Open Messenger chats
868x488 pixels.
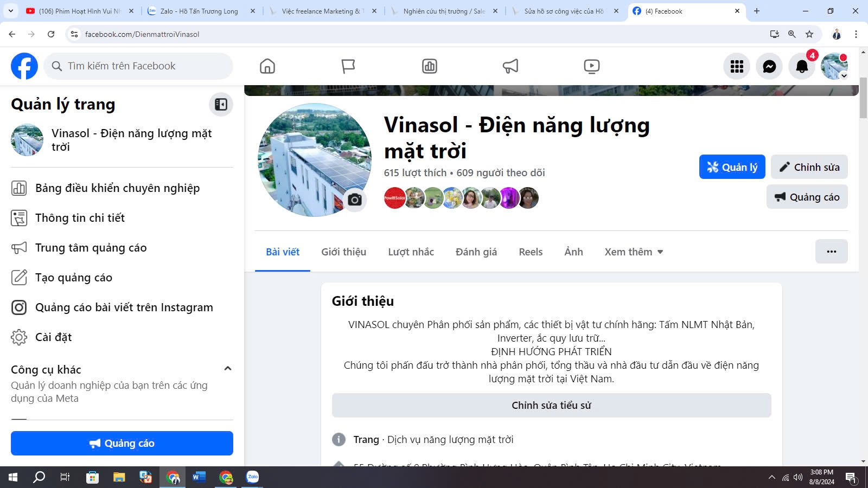pyautogui.click(x=769, y=66)
